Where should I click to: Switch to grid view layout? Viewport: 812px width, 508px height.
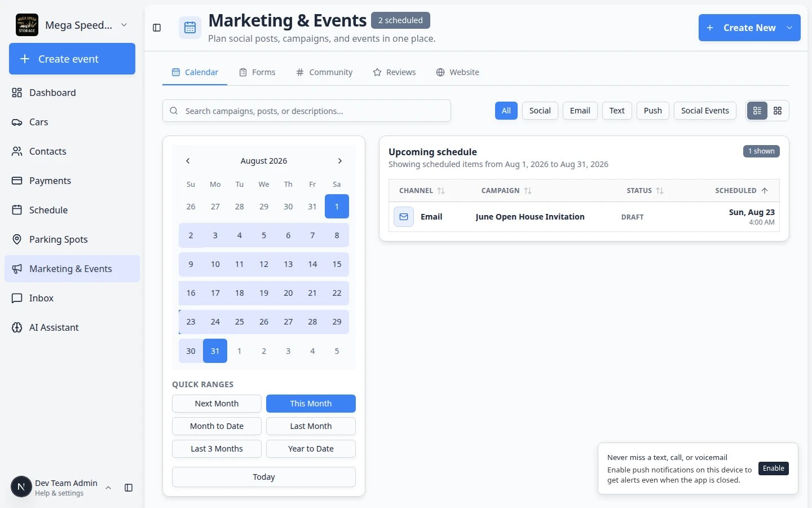point(778,111)
